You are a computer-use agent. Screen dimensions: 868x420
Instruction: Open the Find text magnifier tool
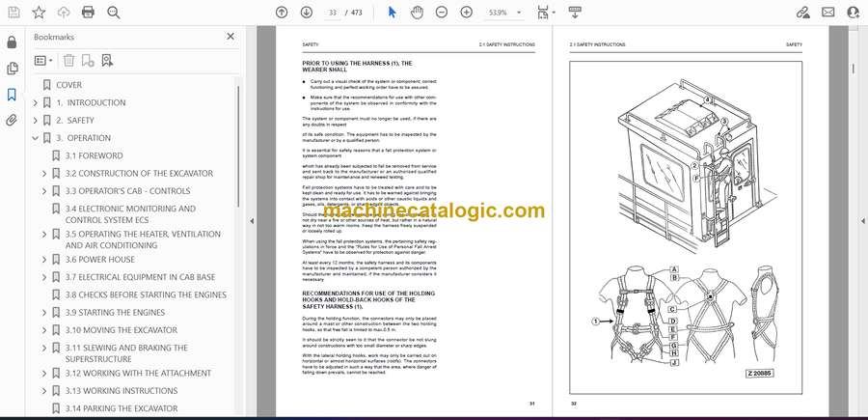tap(114, 13)
